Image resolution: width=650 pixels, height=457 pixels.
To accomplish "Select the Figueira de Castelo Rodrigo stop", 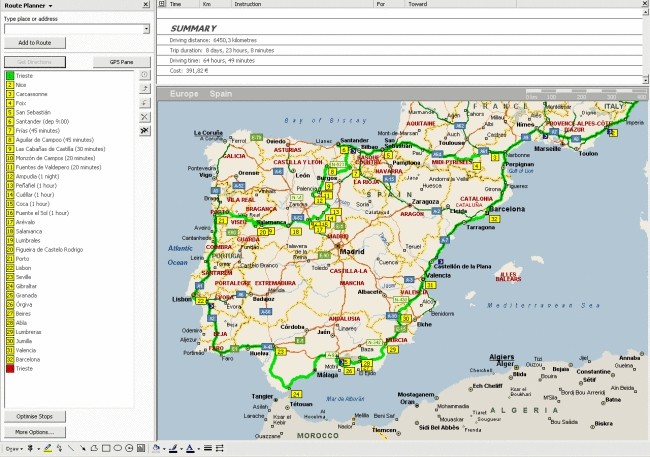I will 49,250.
